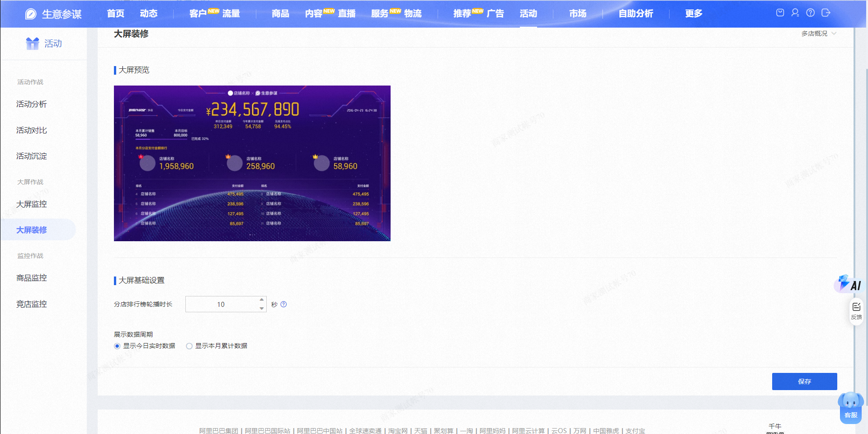Click the 生意参谋 logo icon

31,14
